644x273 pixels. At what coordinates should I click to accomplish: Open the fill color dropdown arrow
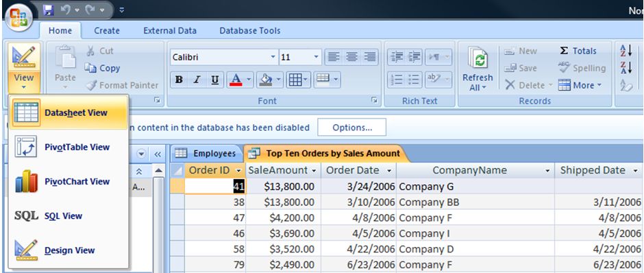[279, 80]
